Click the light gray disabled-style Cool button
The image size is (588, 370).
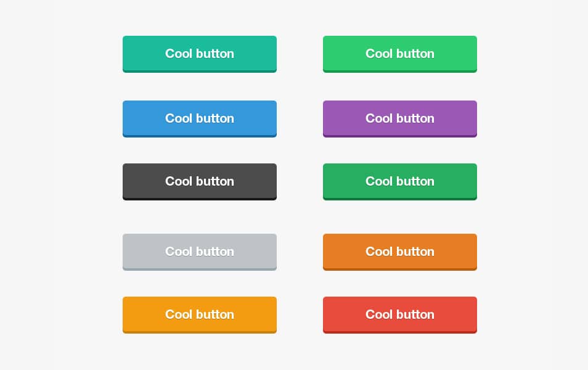(x=199, y=252)
